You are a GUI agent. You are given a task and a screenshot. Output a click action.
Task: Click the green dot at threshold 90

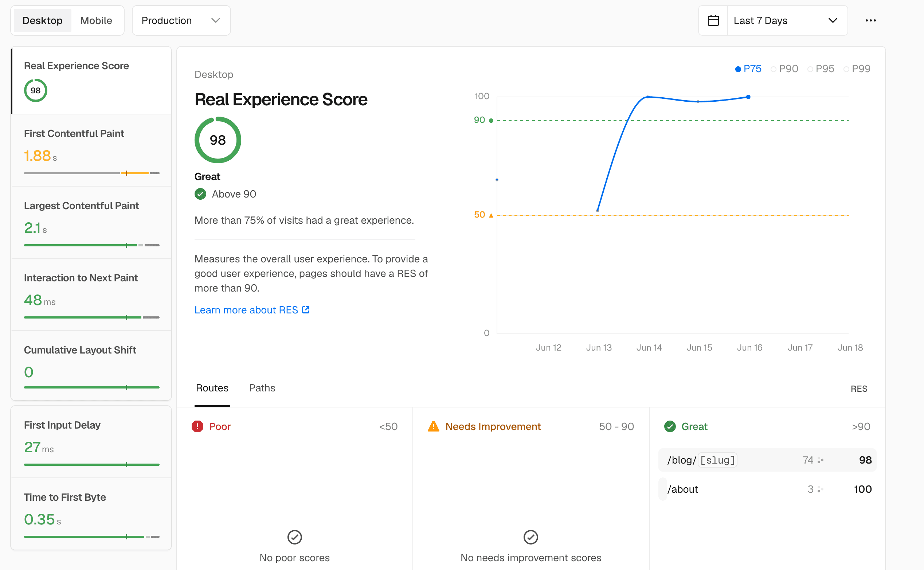click(x=491, y=121)
